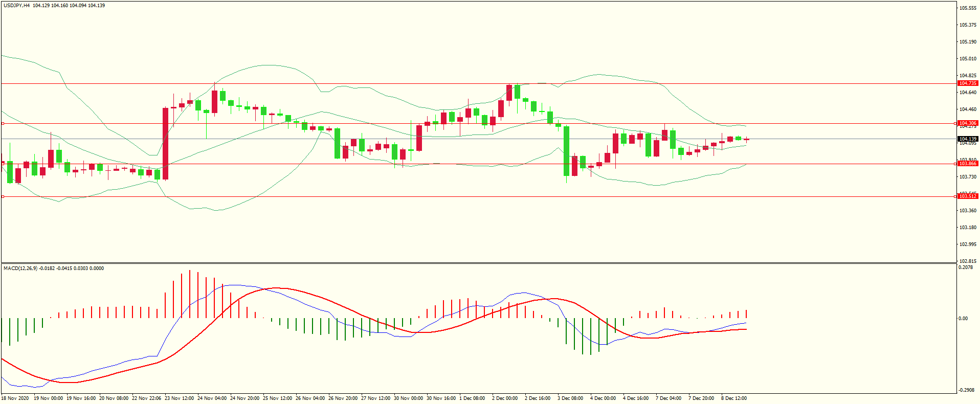Click the longest green MACD histogram bar
980x404 pixels.
point(591,336)
